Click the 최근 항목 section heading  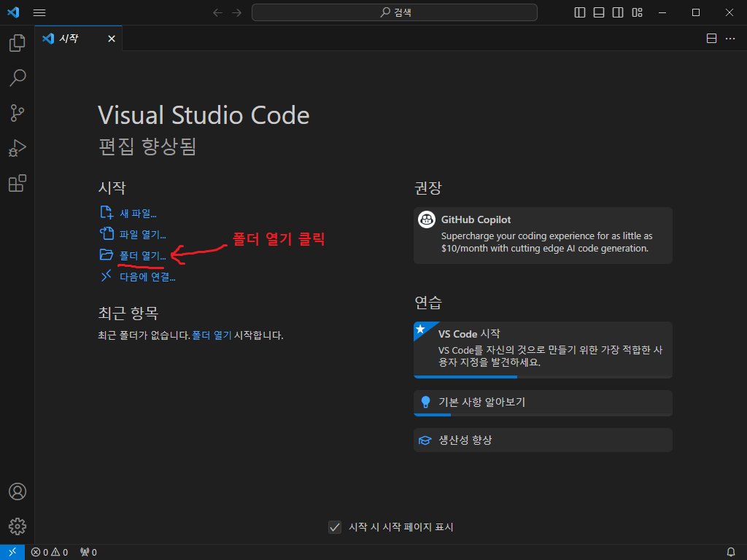point(128,313)
